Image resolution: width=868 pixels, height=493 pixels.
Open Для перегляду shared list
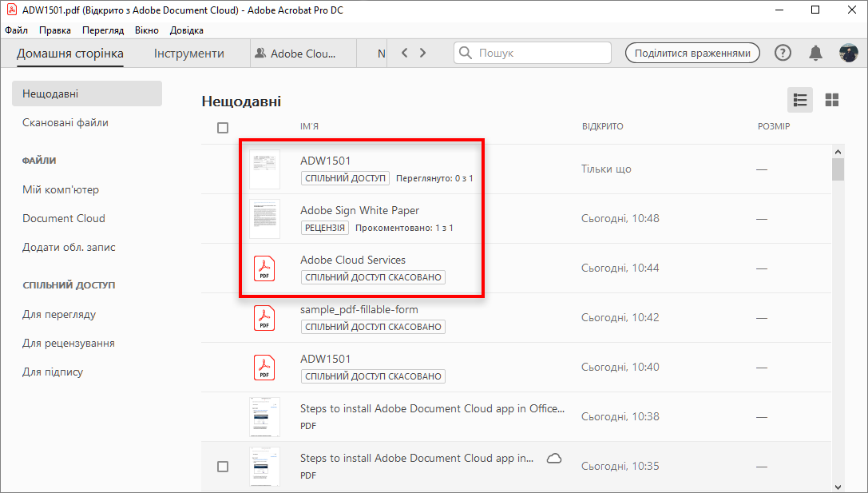tap(59, 314)
